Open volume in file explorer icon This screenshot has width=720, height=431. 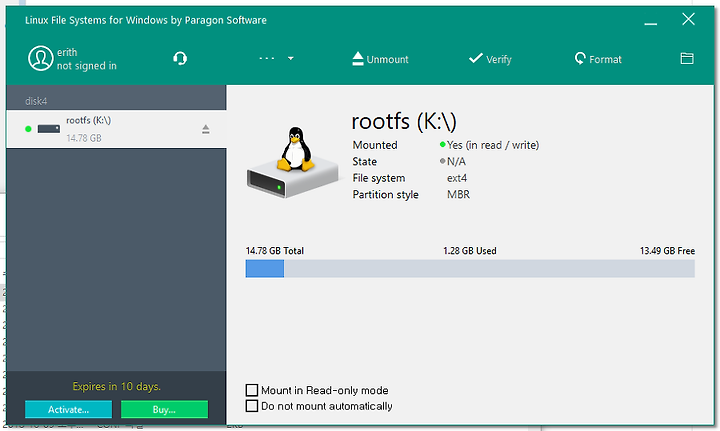[687, 58]
